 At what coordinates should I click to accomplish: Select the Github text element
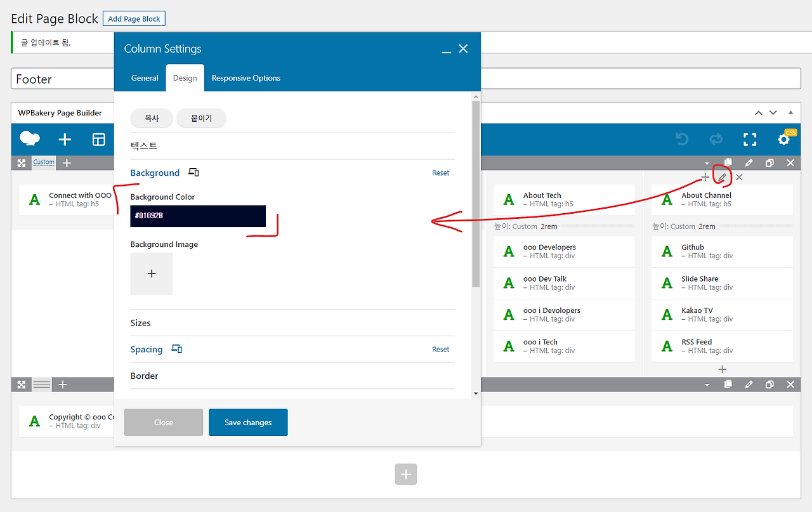[x=722, y=252]
